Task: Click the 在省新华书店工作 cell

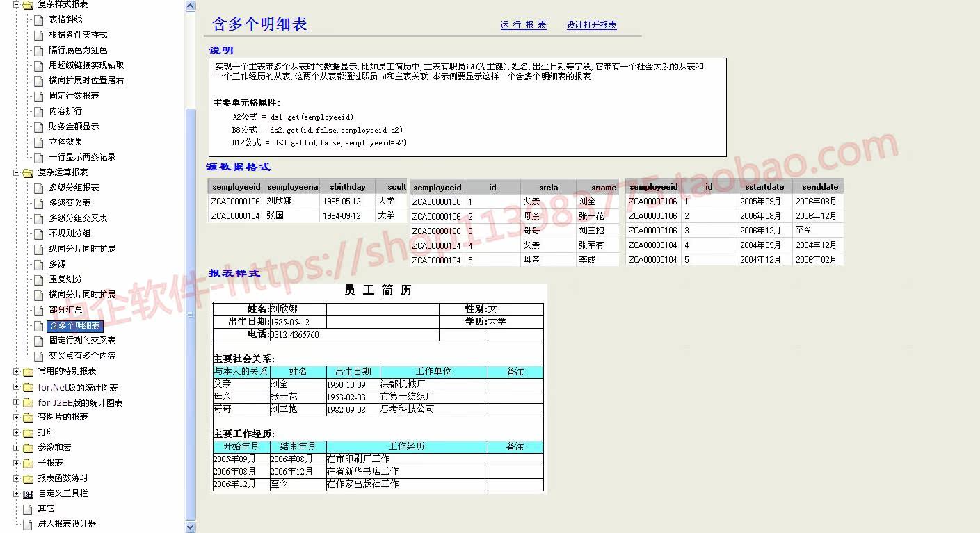Action: point(407,471)
